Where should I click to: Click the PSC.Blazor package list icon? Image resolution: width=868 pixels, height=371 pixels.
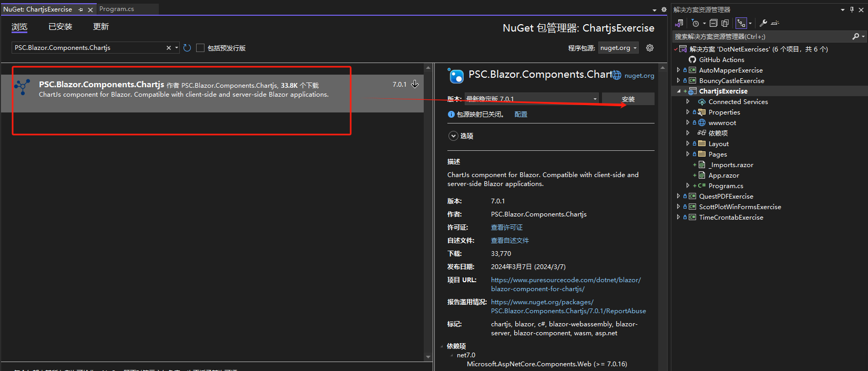tap(23, 87)
